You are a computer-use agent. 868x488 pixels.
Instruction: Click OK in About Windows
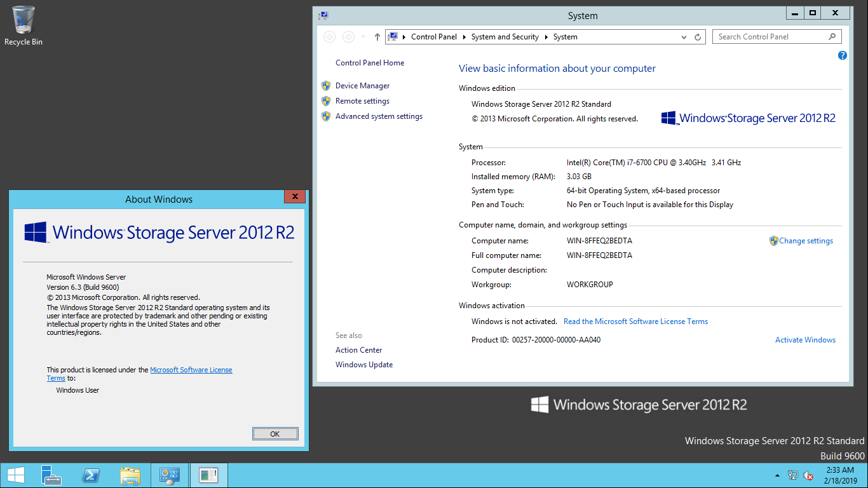tap(275, 434)
